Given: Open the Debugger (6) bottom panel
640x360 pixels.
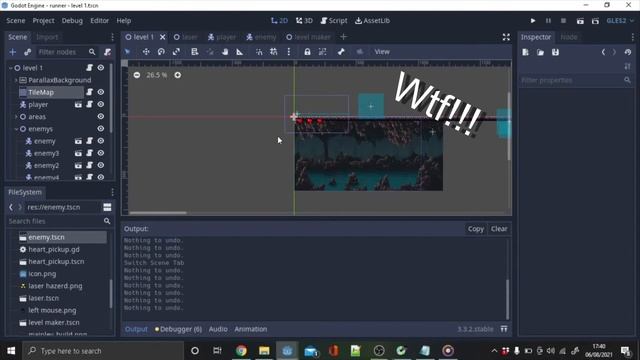Looking at the screenshot, I should [178, 329].
